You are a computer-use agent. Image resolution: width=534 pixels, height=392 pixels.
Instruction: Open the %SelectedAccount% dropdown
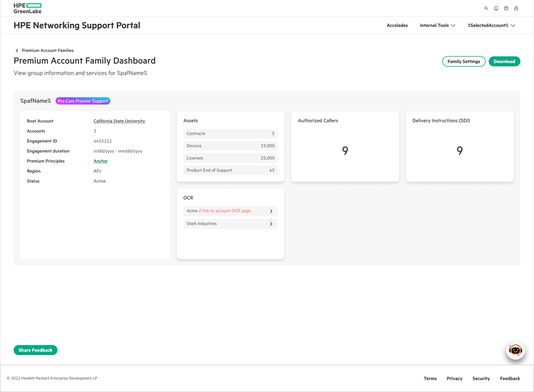coord(491,25)
